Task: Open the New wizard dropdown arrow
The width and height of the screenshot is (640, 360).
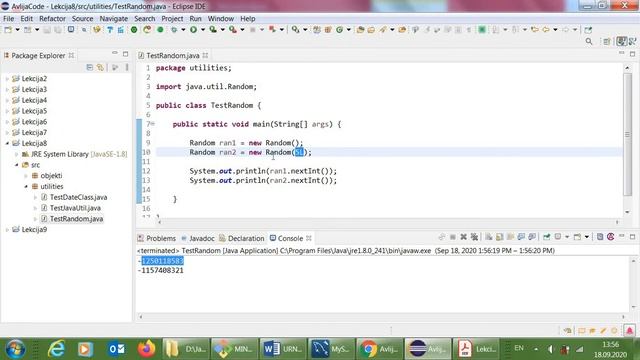Action: pos(17,30)
